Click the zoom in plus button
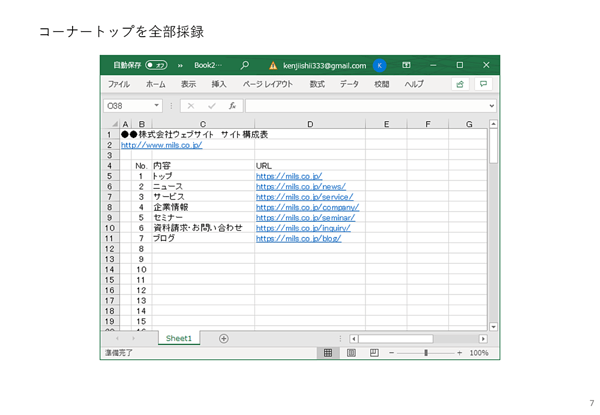 pos(459,353)
